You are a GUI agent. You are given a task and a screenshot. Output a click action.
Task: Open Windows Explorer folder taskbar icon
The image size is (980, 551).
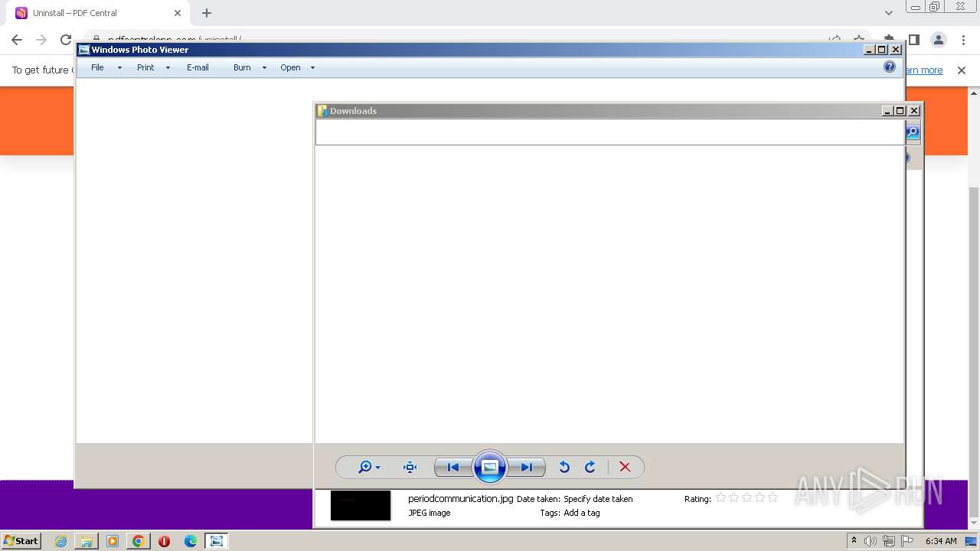click(x=87, y=541)
